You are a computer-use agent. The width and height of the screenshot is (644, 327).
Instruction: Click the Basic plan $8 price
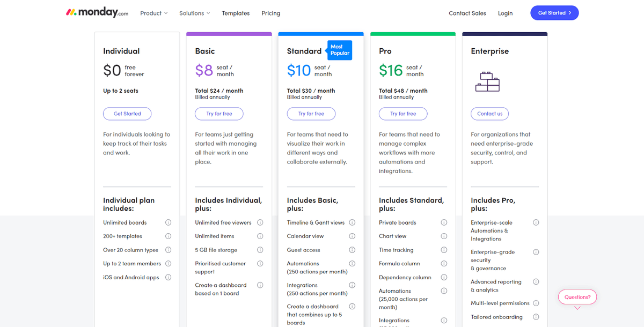[x=204, y=71]
